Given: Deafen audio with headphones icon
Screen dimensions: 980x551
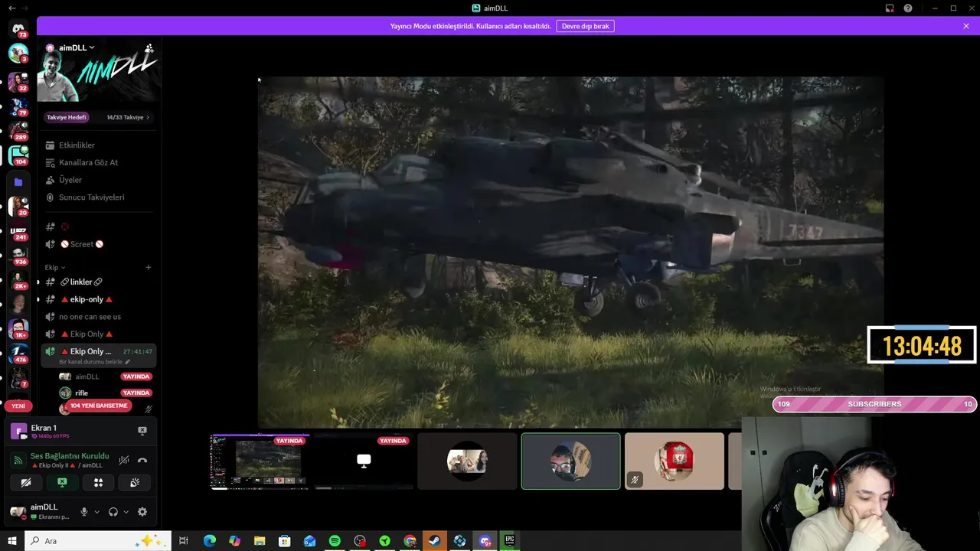Looking at the screenshot, I should (113, 512).
